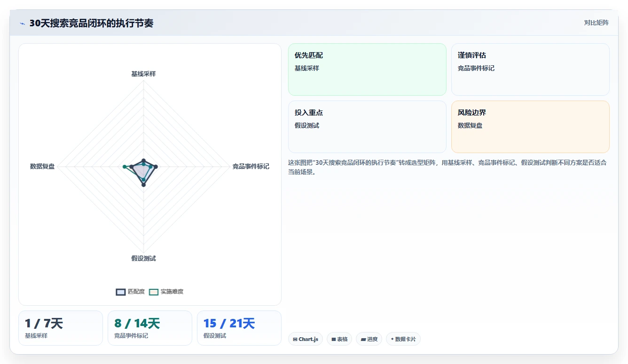Select the 优先匹配 card
The height and width of the screenshot is (364, 628).
pyautogui.click(x=367, y=70)
